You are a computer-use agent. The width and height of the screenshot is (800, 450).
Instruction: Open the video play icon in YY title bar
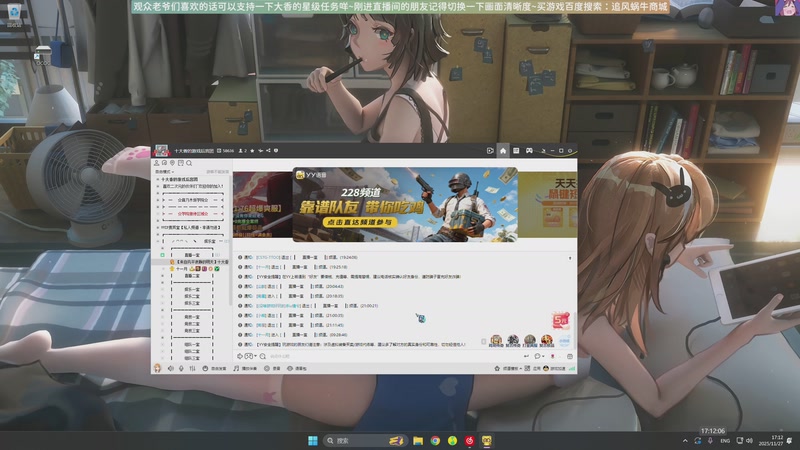pyautogui.click(x=490, y=151)
